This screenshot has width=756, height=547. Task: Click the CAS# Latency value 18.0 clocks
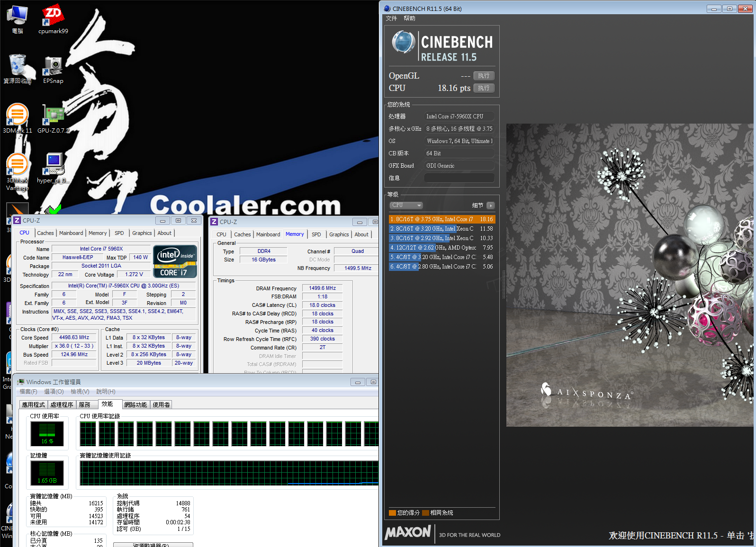322,305
